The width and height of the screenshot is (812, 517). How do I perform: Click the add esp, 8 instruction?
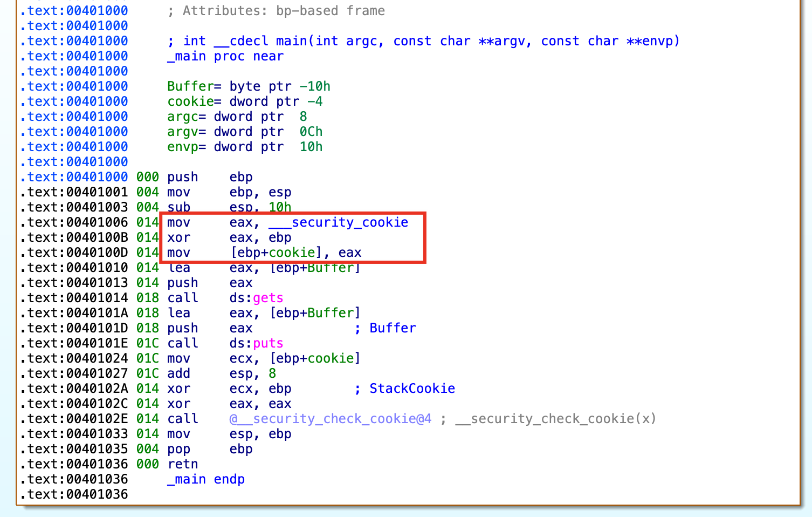(222, 373)
